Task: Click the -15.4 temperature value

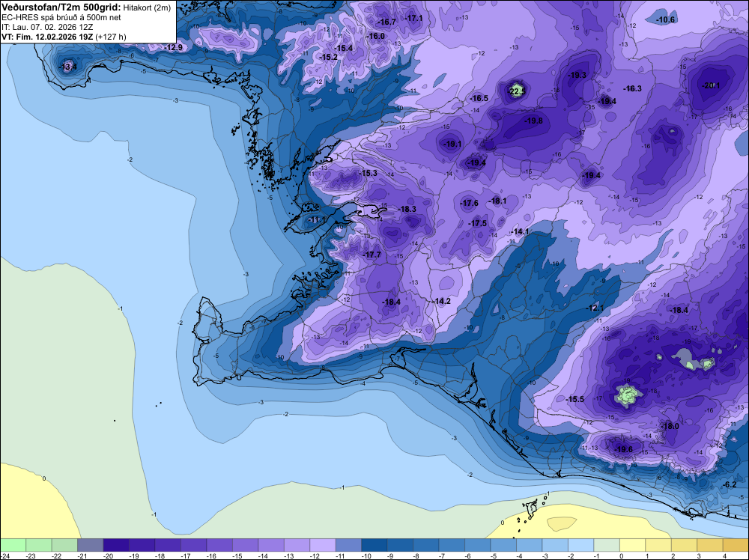Action: coord(343,48)
